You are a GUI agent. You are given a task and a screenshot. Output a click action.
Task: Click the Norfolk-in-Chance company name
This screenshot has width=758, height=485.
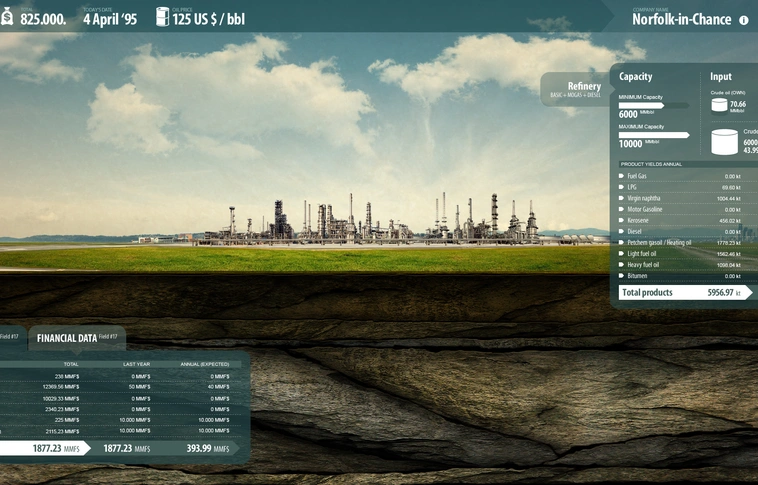tap(682, 19)
